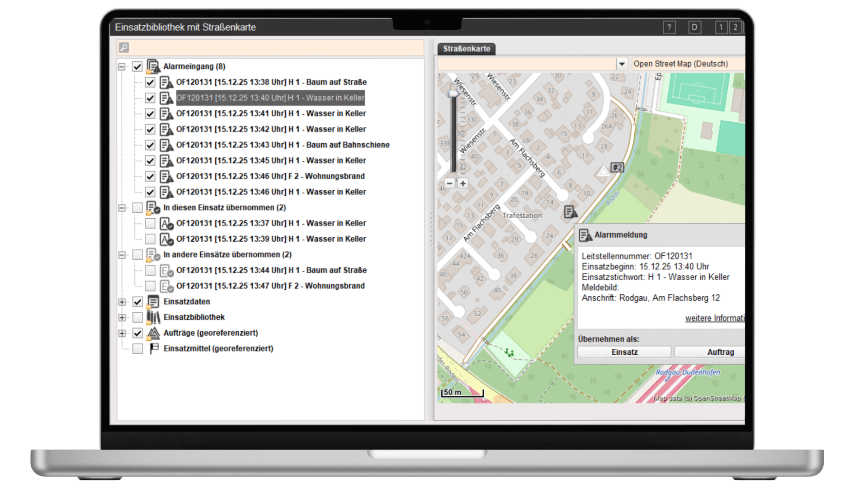
Task: Check the 13:37 Wasser in Keller box
Action: tap(150, 223)
